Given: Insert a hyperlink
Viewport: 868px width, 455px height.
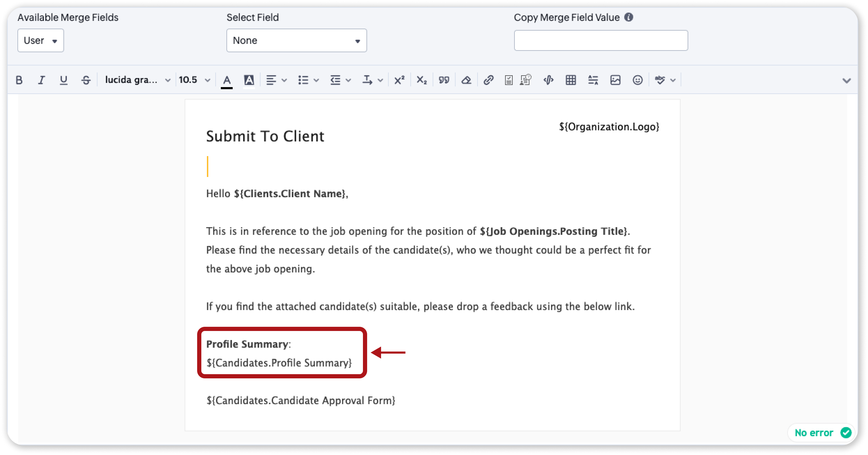Looking at the screenshot, I should pos(488,80).
